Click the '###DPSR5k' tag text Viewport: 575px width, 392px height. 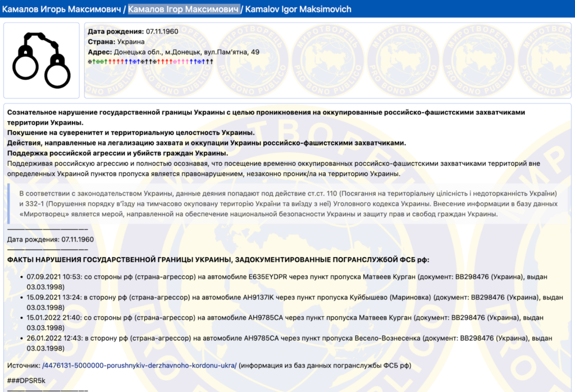[26, 381]
